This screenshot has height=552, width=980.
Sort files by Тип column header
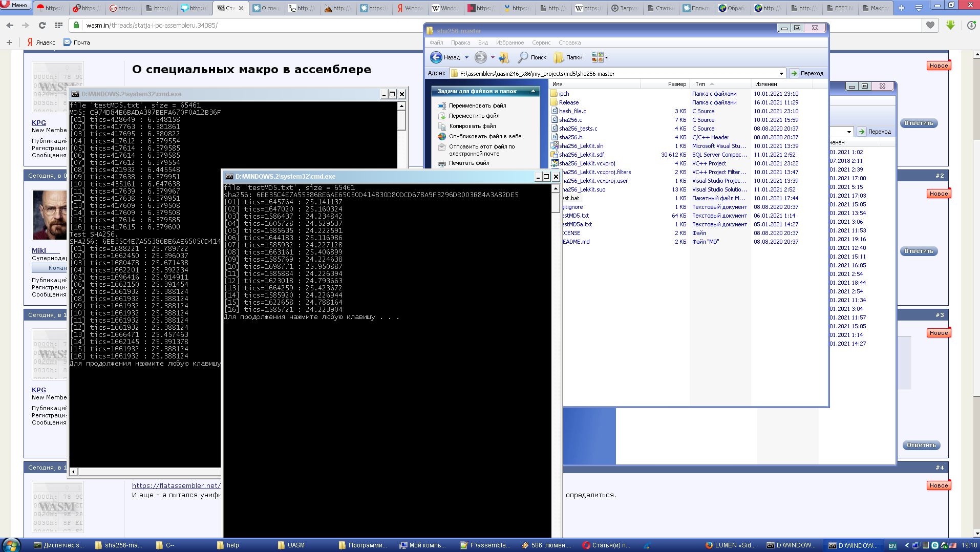click(700, 84)
